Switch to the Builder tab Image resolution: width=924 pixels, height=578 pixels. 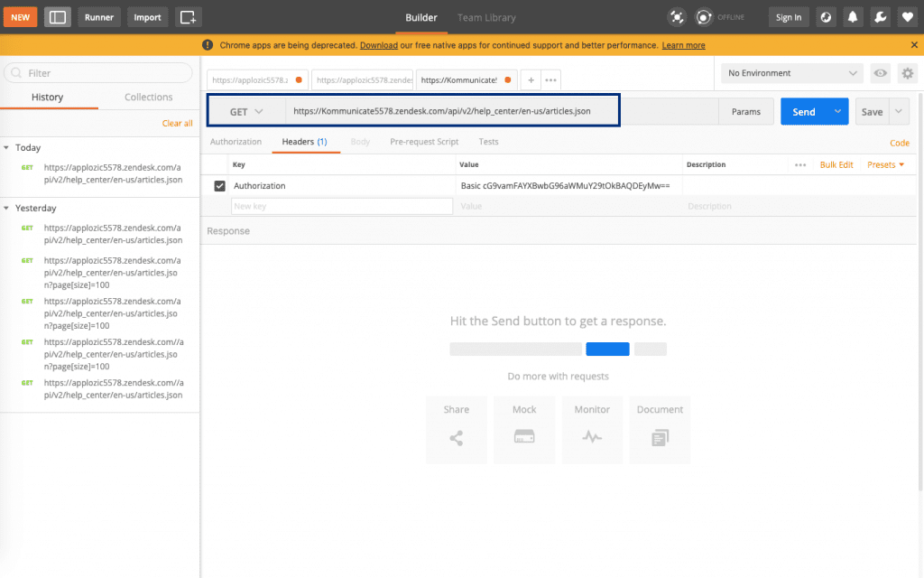(x=420, y=18)
